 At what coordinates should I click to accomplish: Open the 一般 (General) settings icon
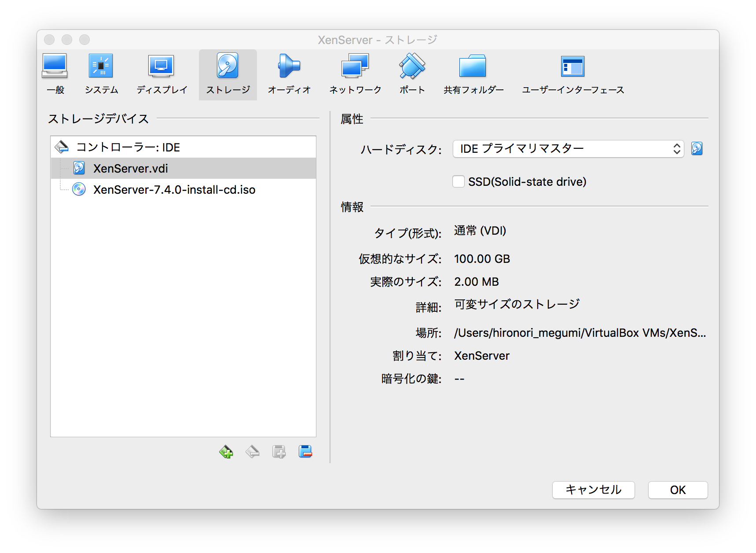(55, 74)
